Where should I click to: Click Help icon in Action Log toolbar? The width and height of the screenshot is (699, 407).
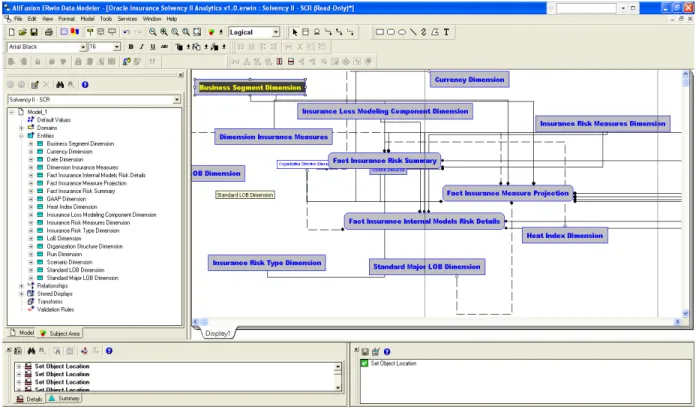tap(109, 351)
